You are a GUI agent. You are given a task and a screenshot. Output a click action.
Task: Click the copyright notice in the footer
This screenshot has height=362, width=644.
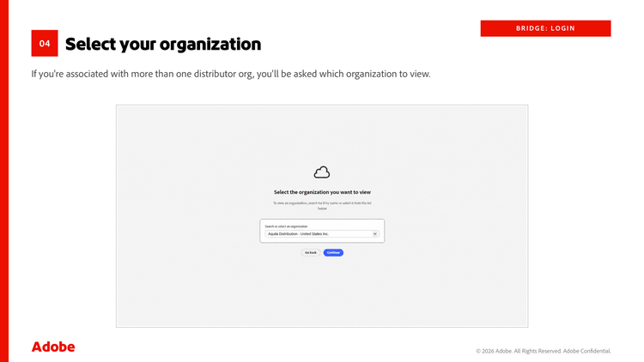[x=544, y=351]
